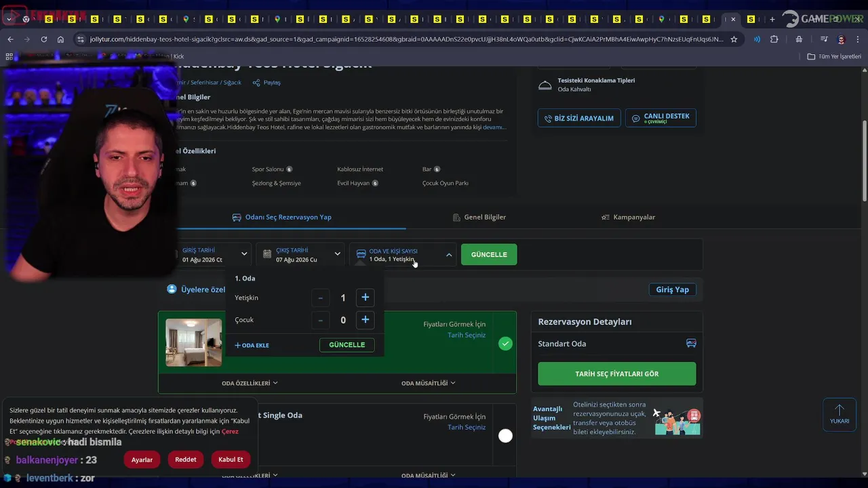Viewport: 868px width, 488px height.
Task: Go back with the browser back arrow
Action: click(x=10, y=39)
